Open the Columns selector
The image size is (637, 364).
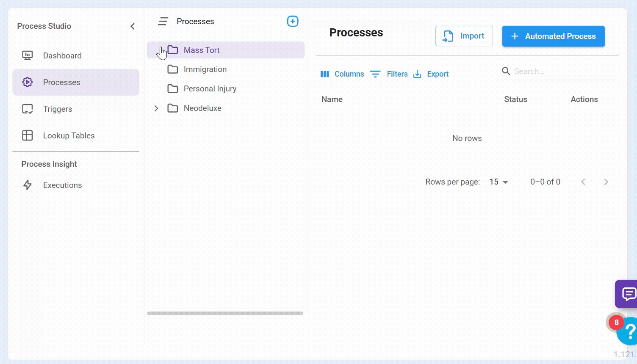coord(342,74)
